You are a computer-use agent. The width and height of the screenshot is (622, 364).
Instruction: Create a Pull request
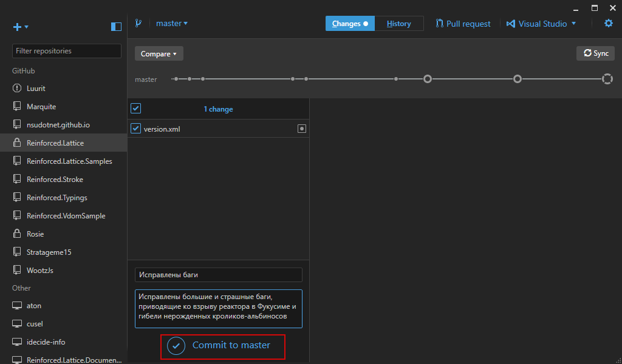(463, 24)
